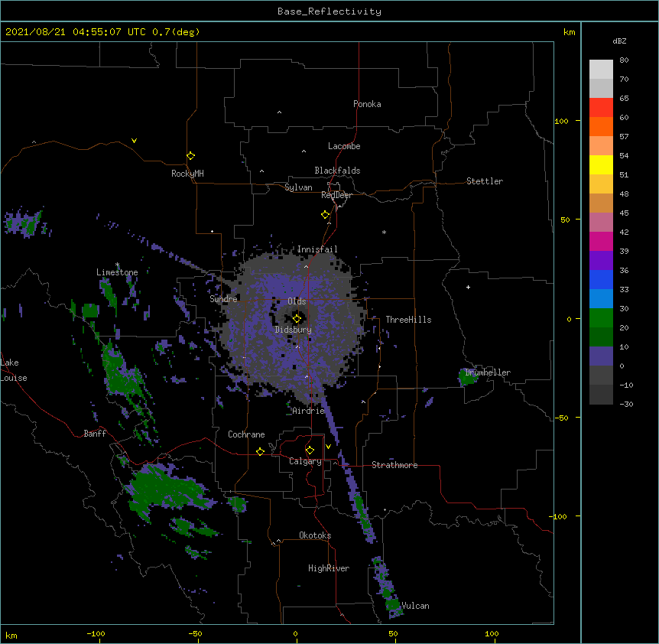Image resolution: width=659 pixels, height=644 pixels.
Task: Click the Calgary city label
Action: pos(305,461)
